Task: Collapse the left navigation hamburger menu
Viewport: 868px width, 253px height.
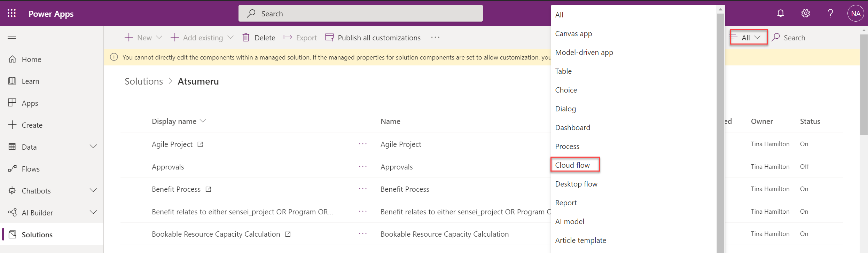Action: pos(12,37)
